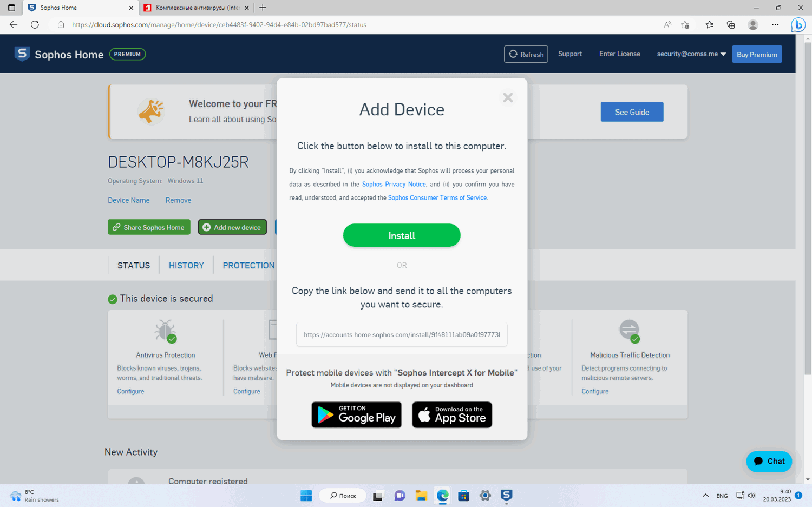This screenshot has width=812, height=507.
Task: Open Task View from the taskbar
Action: (x=378, y=495)
